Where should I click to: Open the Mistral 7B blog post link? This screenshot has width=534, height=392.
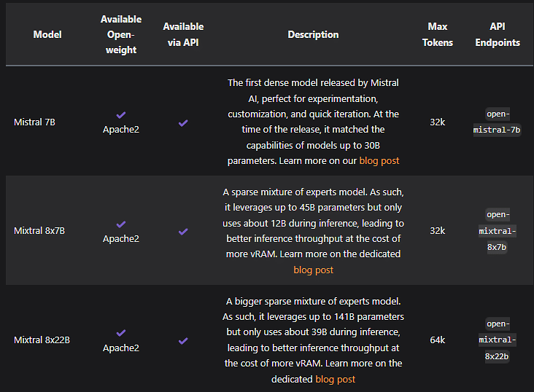pyautogui.click(x=379, y=160)
